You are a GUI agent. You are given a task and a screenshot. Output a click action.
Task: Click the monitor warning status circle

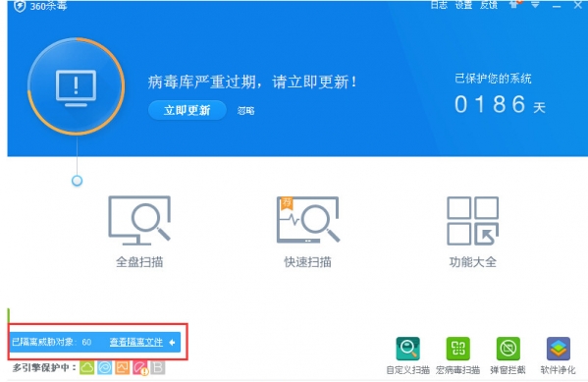pos(77,86)
